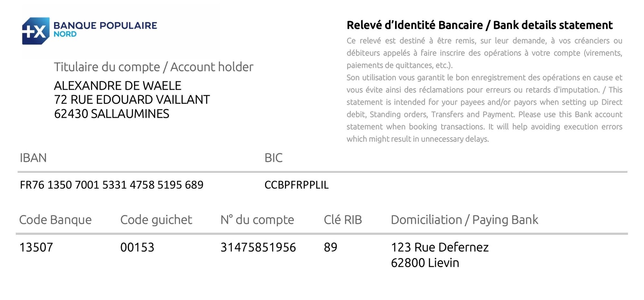Viewport: 644px width, 300px height.
Task: Click the 123 Rue Defernez bank address
Action: (440, 248)
